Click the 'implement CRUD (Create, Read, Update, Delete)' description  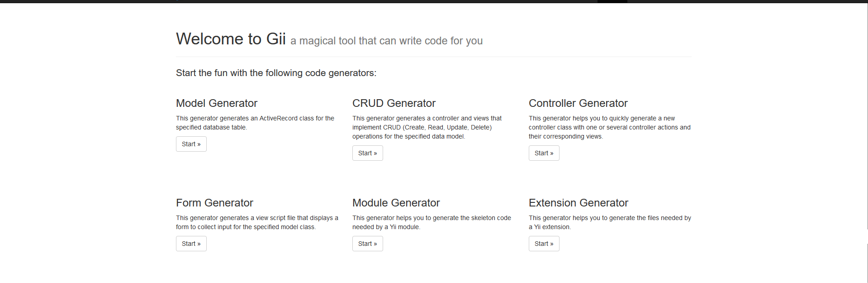pyautogui.click(x=427, y=127)
